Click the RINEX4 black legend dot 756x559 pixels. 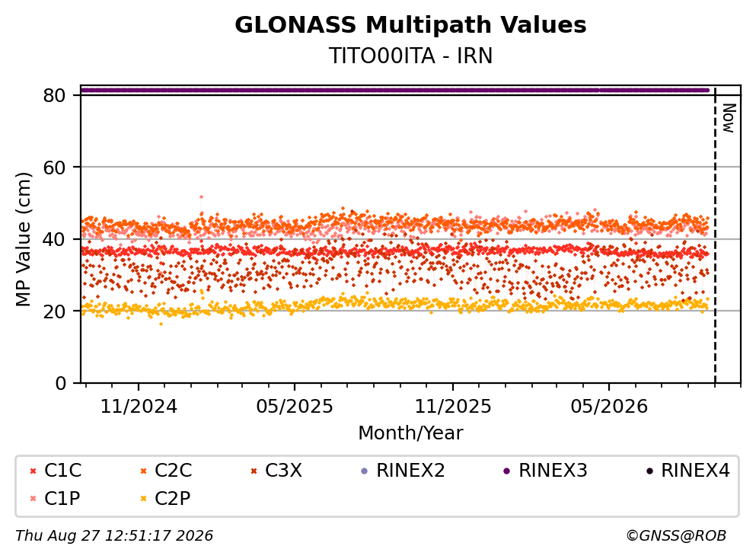click(x=649, y=471)
